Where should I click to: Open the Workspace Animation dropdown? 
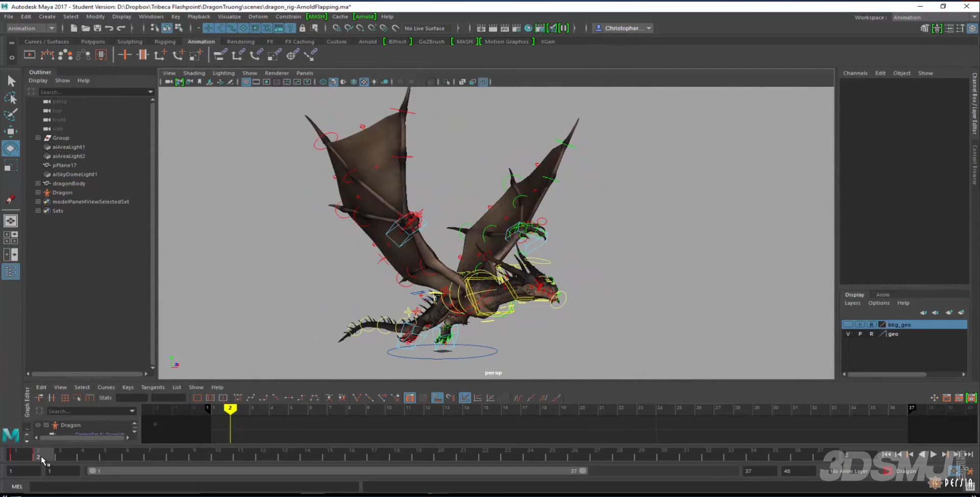coord(934,17)
